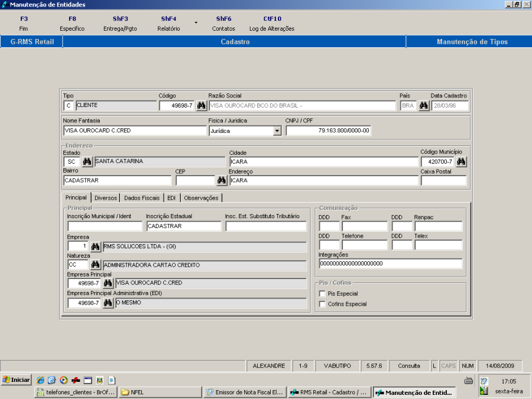532x399 pixels.
Task: Open the Código search binoculars icon
Action: click(x=201, y=106)
